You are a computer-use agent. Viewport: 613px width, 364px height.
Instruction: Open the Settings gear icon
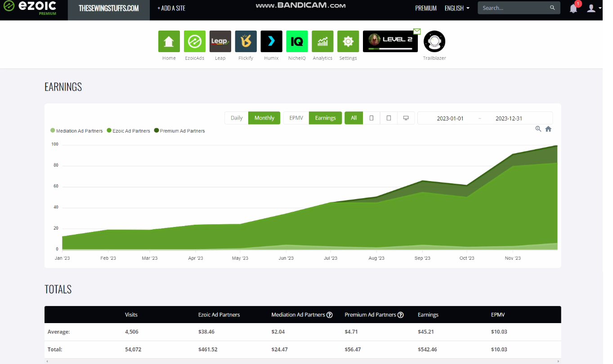point(348,41)
